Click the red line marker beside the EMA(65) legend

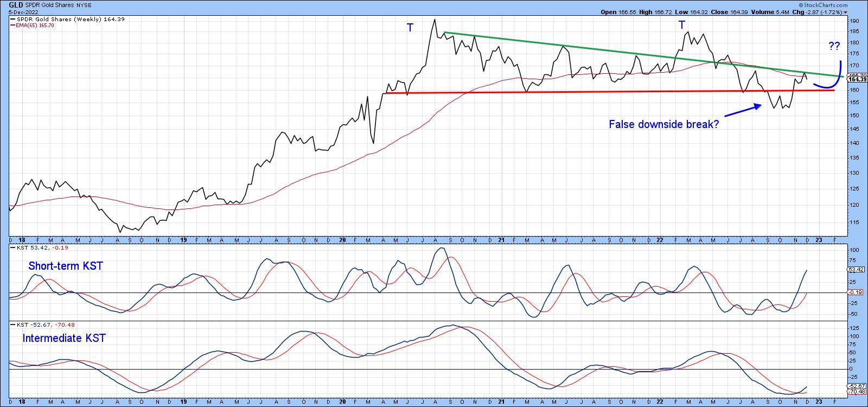[12, 26]
